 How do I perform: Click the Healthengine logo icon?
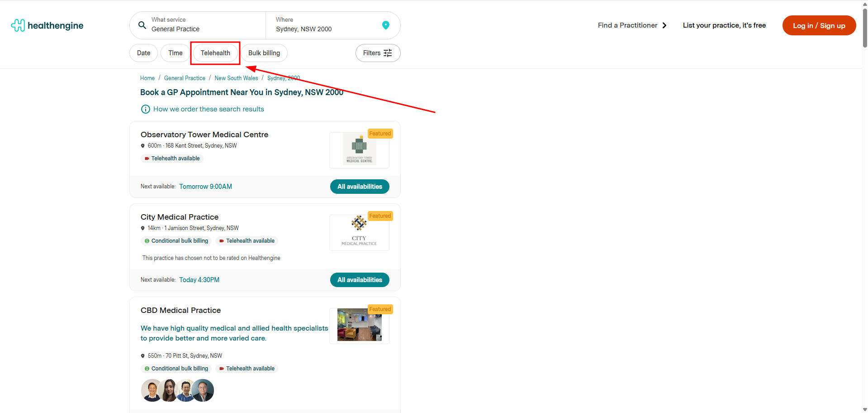tap(18, 25)
